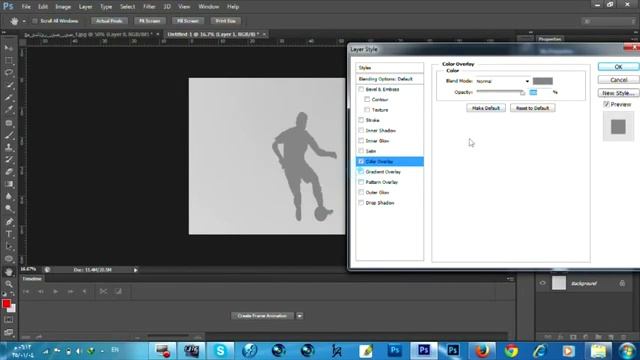Select the Brush tool
Screen dimensions: 640x360
9,135
